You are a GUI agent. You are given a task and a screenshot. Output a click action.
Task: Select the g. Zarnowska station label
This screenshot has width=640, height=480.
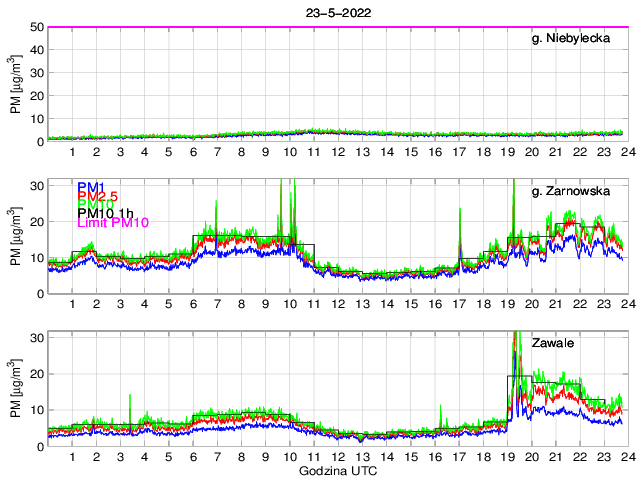[571, 191]
